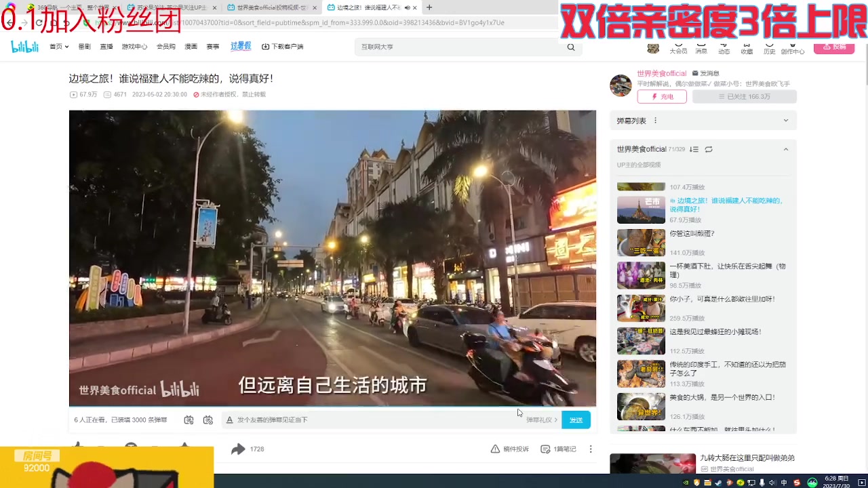Open the user avatar in the header
Viewport: 868px width, 488px height.
point(653,47)
